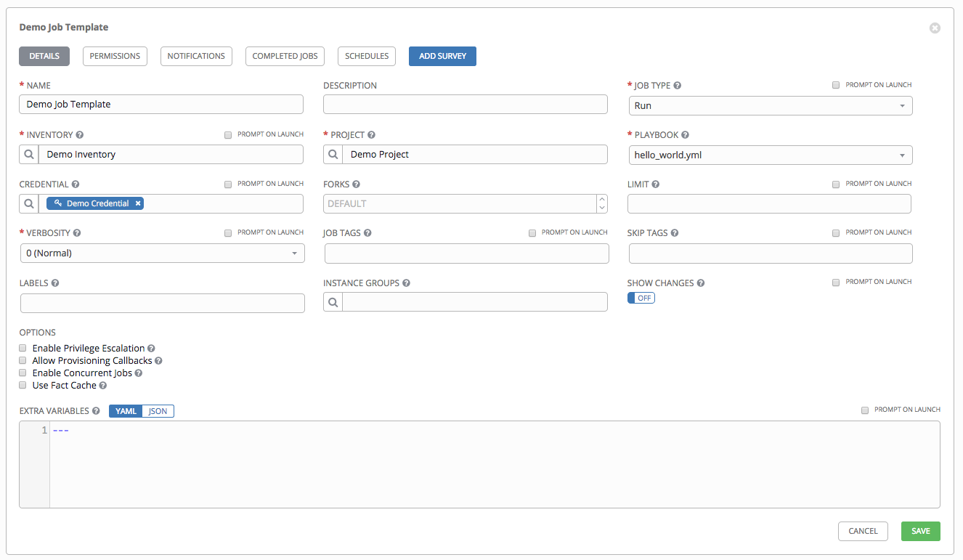Open help for the Job Tags field
The image size is (963, 560).
tap(367, 233)
